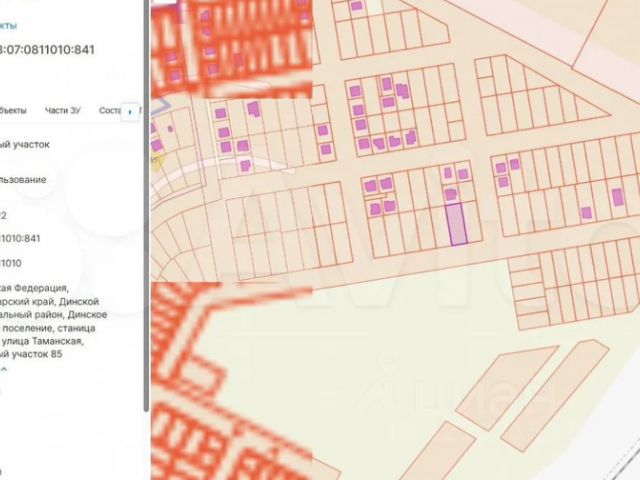Follow the blue 'кты' link at the panel top
Screen dimensions: 640x480
pyautogui.click(x=8, y=25)
